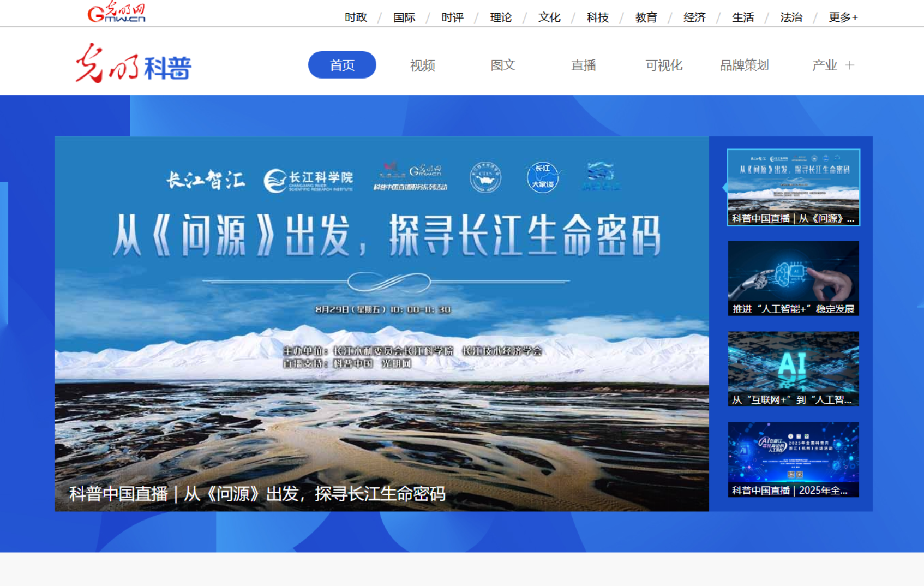Image resolution: width=924 pixels, height=586 pixels.
Task: Open the 可视化 section
Action: [664, 65]
